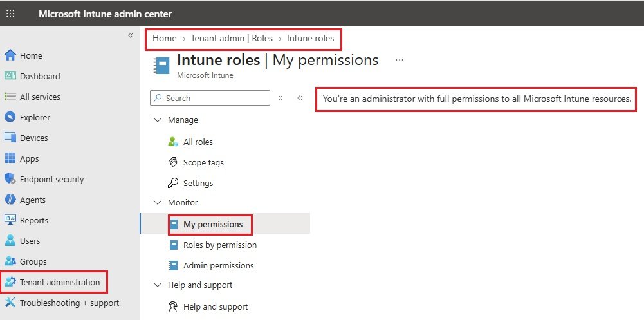This screenshot has height=320, width=644.
Task: Click the Home house icon in sidebar
Action: point(10,55)
